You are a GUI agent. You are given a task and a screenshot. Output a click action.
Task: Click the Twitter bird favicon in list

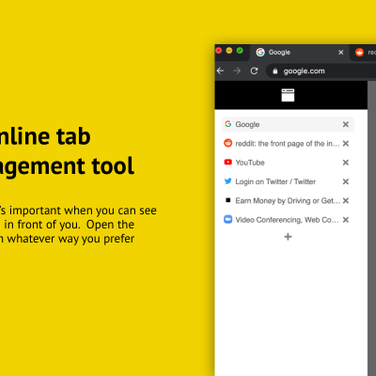coord(228,181)
